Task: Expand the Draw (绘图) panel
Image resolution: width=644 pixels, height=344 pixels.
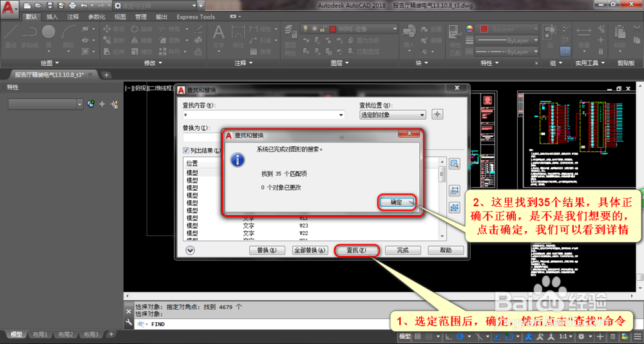Action: point(50,63)
